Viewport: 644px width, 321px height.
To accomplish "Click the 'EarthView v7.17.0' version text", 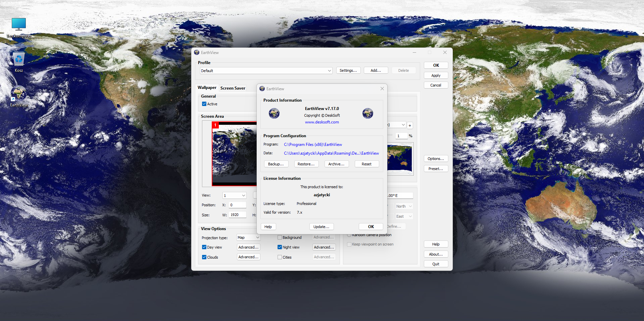I will coord(322,109).
